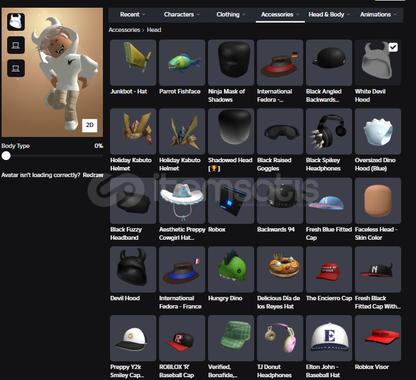Viewport: 416px width, 380px height.
Task: Equip the Parrot Fishface accessory
Action: tap(182, 63)
